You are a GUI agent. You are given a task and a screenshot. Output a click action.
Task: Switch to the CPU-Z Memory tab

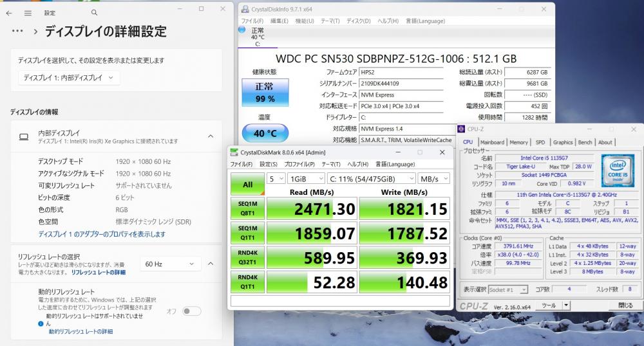click(518, 142)
